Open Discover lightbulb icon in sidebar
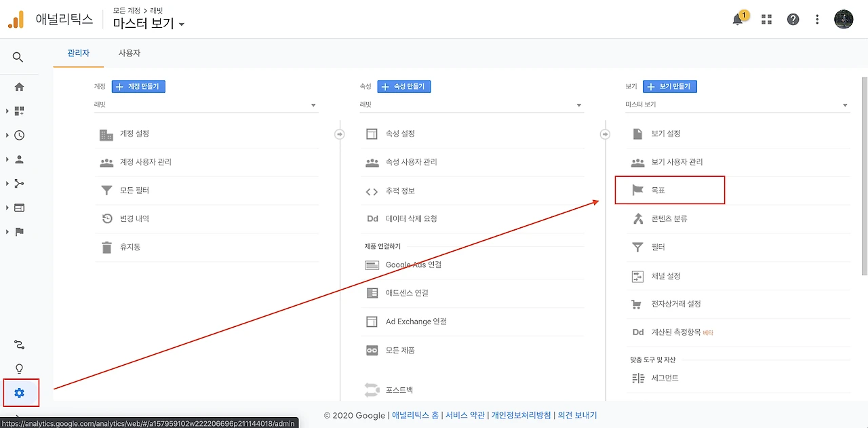The width and height of the screenshot is (868, 428). point(19,369)
